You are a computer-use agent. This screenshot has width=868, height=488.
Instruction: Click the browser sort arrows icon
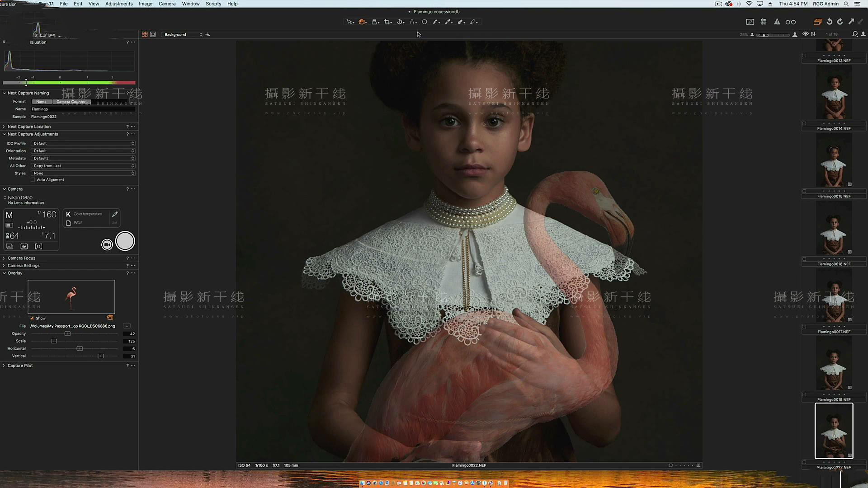813,34
